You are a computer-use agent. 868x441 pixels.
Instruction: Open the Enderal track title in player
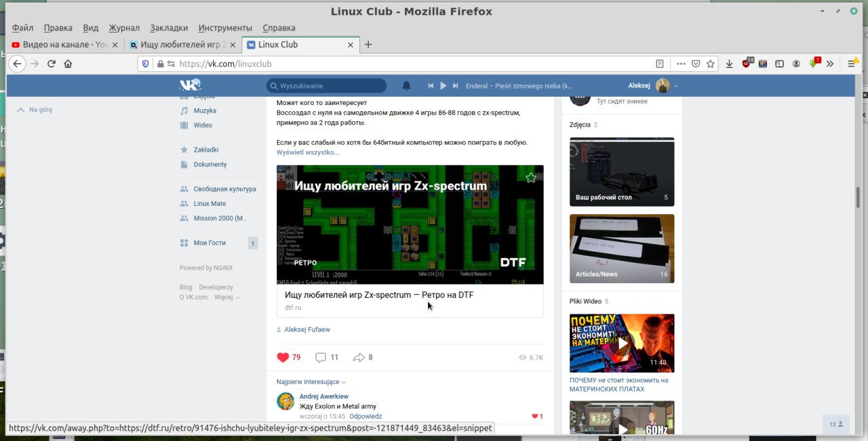(519, 86)
